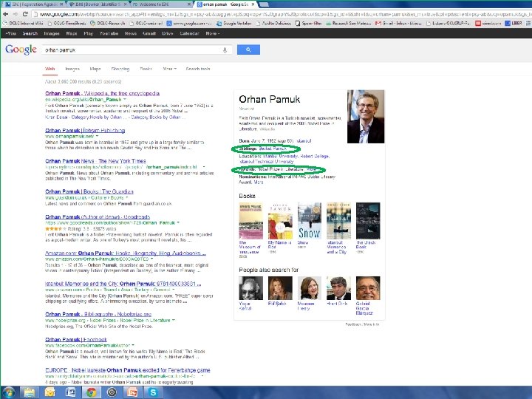
Task: Open Search tools options
Action: point(198,69)
